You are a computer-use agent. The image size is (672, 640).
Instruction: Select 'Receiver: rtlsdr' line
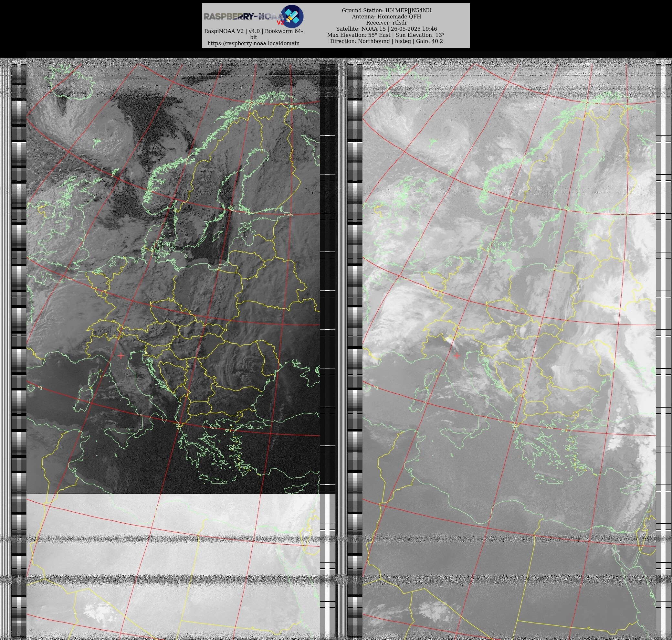click(386, 23)
